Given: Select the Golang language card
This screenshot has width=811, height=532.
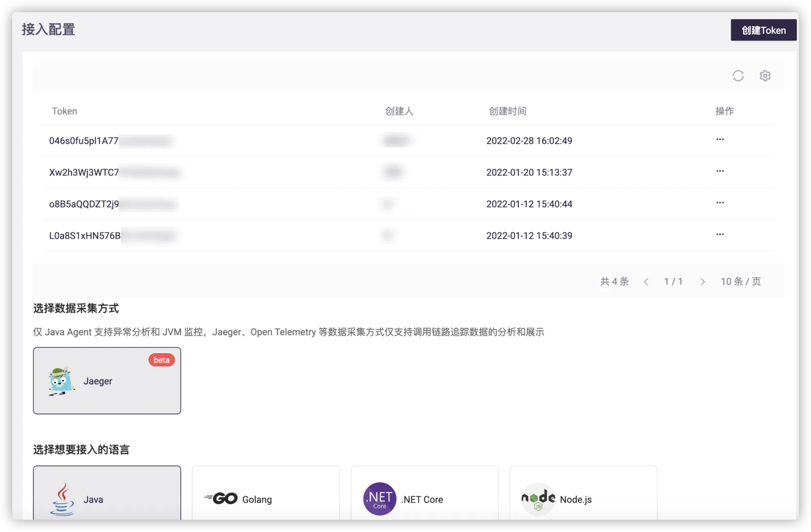Looking at the screenshot, I should pos(266,495).
